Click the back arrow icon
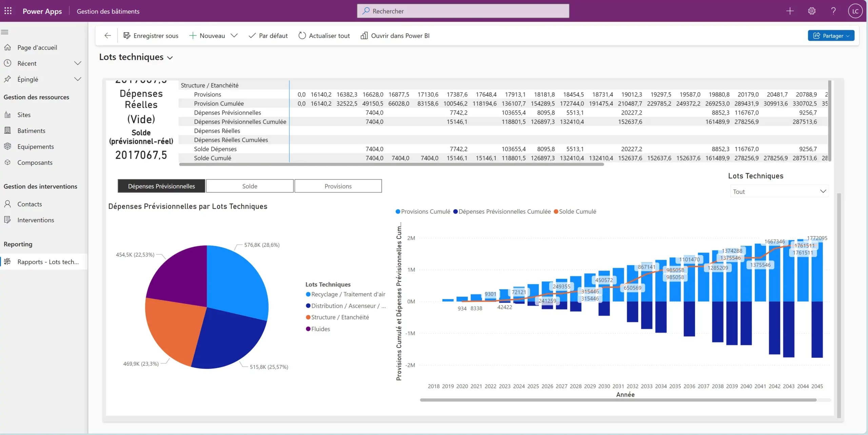Image resolution: width=868 pixels, height=435 pixels. pyautogui.click(x=107, y=36)
